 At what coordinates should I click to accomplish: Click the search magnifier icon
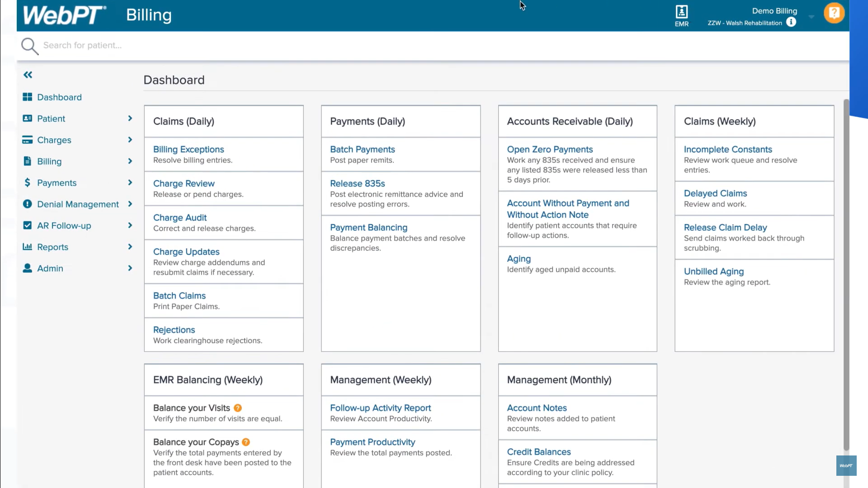[30, 46]
